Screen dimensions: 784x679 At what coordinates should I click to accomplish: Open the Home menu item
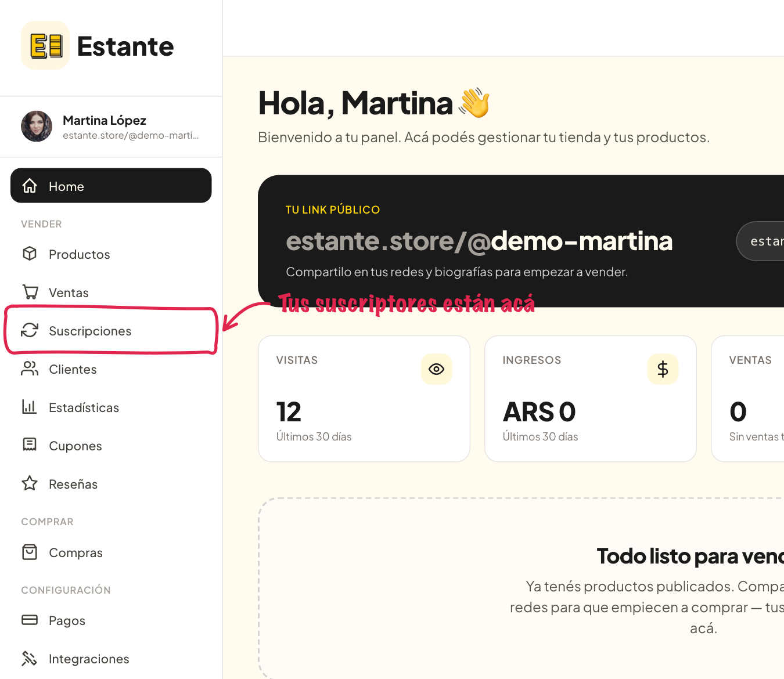(x=111, y=186)
